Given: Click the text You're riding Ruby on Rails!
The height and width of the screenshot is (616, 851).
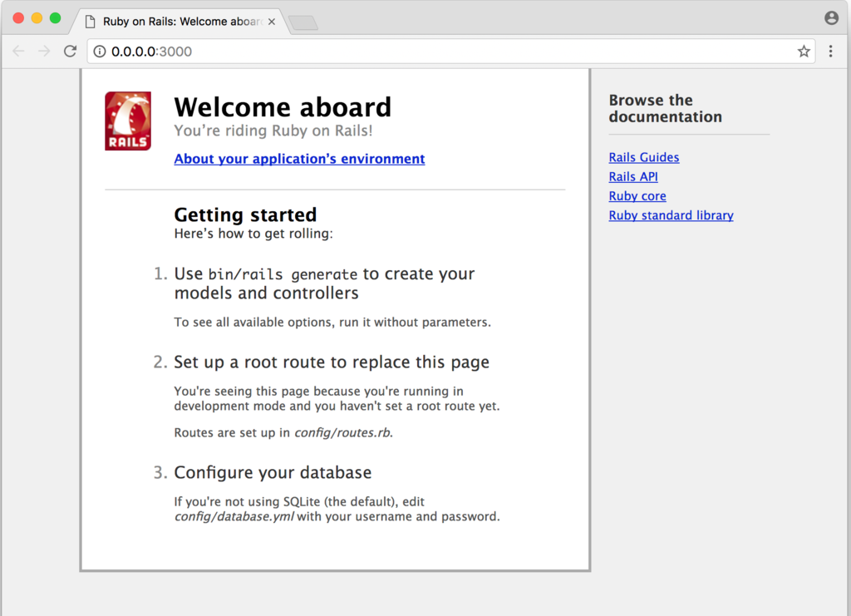Looking at the screenshot, I should tap(273, 131).
